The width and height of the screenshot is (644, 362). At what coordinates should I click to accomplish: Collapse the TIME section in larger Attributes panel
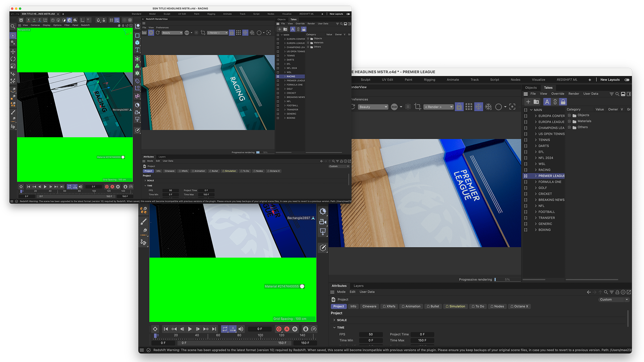[x=334, y=327]
